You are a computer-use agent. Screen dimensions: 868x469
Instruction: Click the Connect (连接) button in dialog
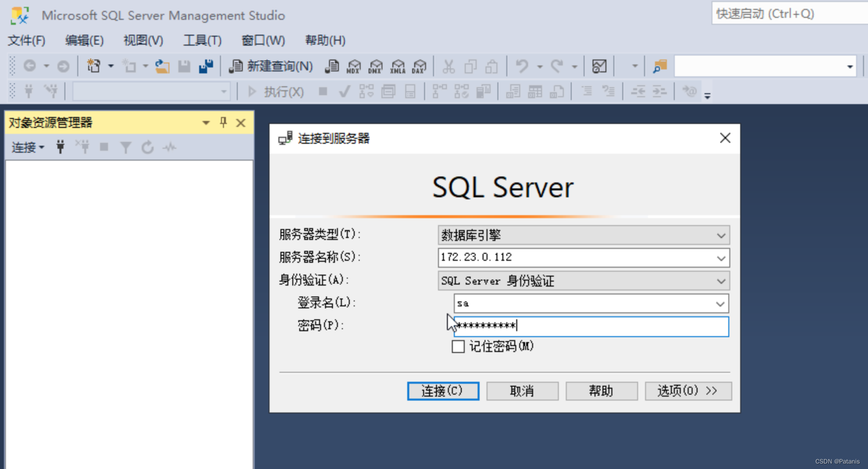click(443, 391)
